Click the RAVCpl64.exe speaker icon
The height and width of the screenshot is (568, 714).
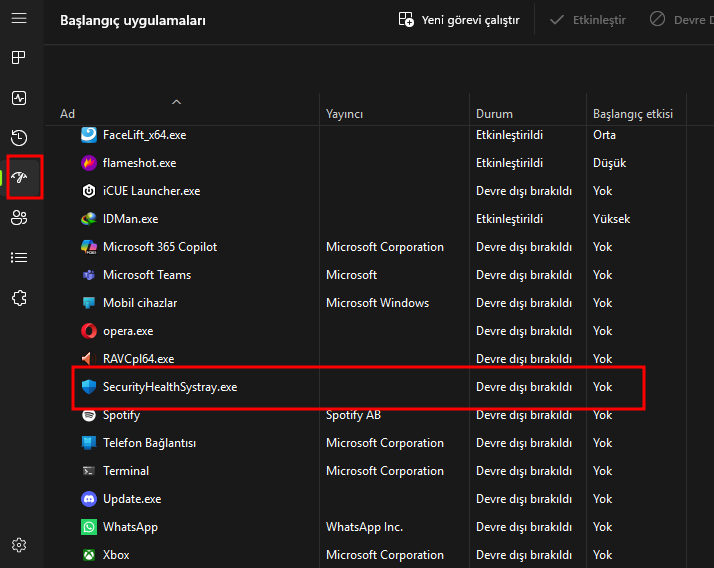88,359
